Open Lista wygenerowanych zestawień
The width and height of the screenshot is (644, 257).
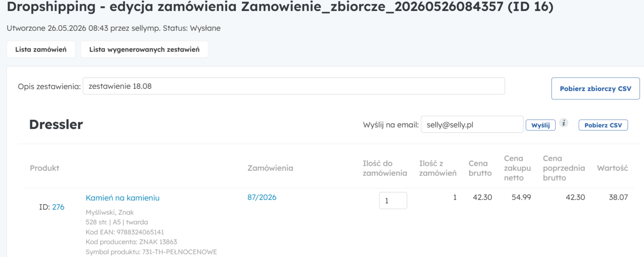(x=144, y=49)
